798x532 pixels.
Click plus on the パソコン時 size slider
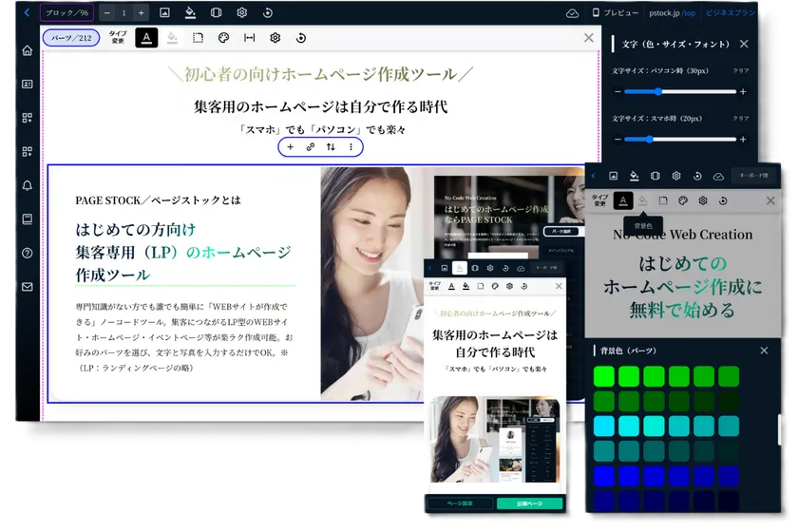pos(743,91)
